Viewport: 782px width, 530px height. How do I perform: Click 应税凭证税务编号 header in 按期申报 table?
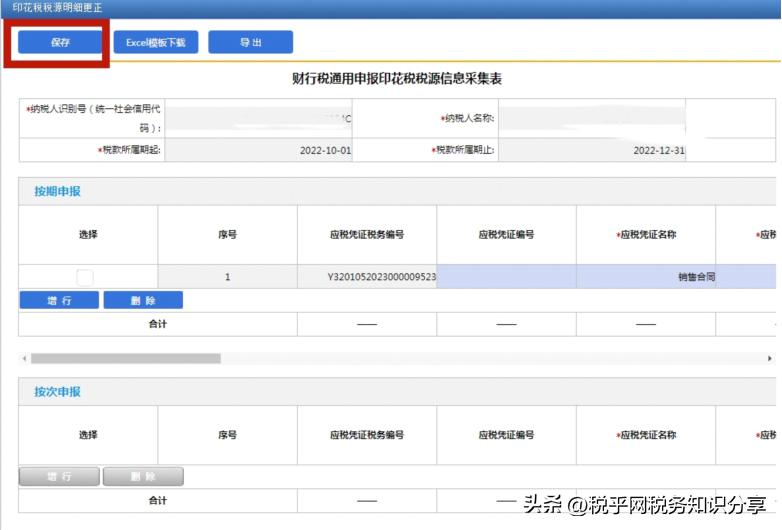tap(367, 234)
